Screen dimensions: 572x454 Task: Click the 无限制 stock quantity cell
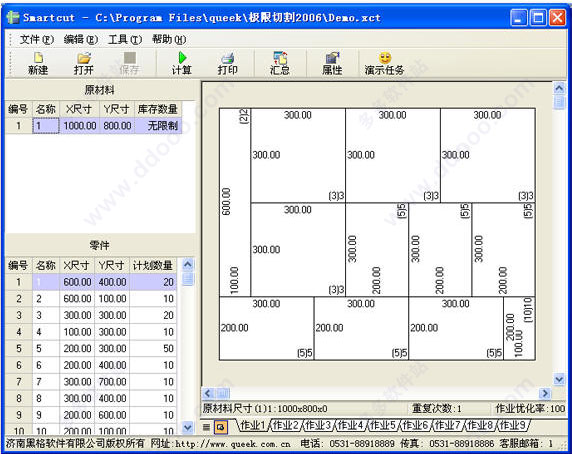(158, 126)
